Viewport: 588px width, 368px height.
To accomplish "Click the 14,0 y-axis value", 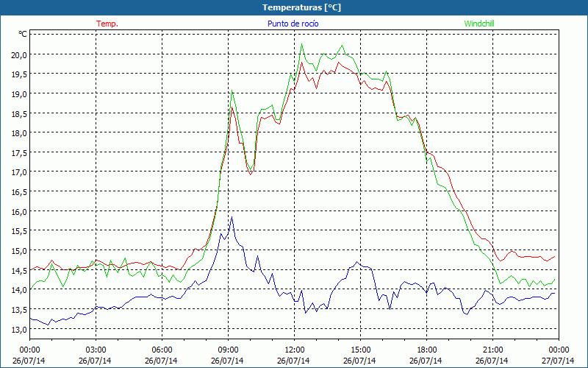I will tap(19, 290).
